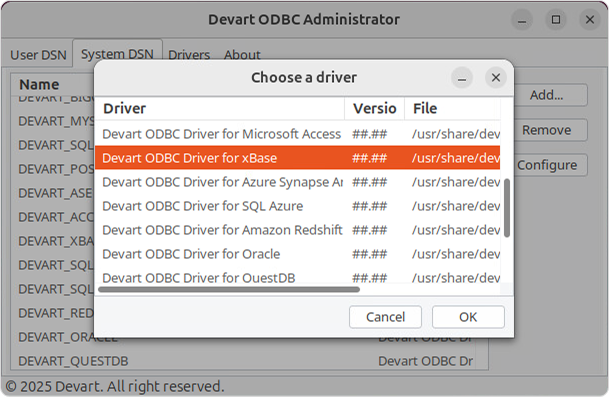
Task: Select the System DSN tab
Action: [117, 54]
